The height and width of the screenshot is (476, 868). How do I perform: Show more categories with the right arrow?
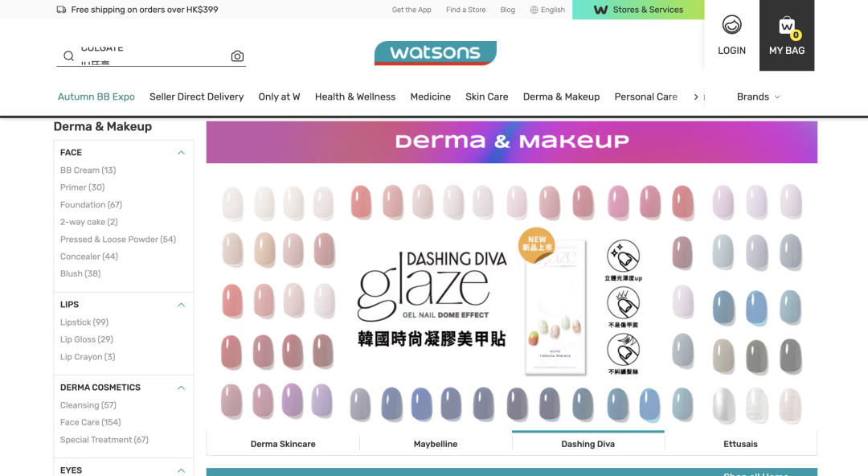point(696,97)
